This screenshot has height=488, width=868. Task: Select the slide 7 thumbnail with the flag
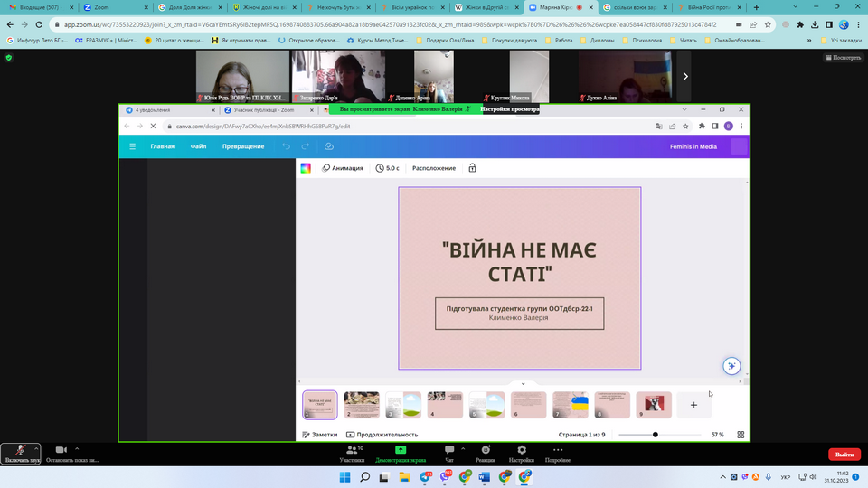[x=571, y=405]
